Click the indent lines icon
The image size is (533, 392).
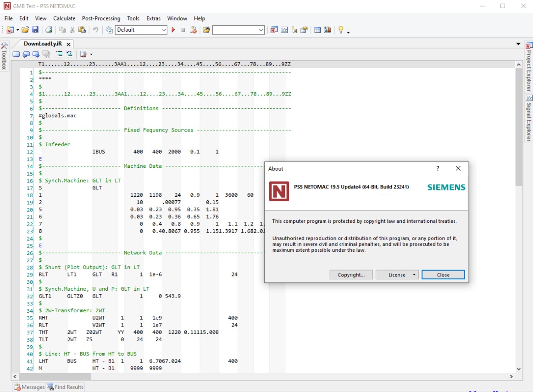tap(60, 54)
